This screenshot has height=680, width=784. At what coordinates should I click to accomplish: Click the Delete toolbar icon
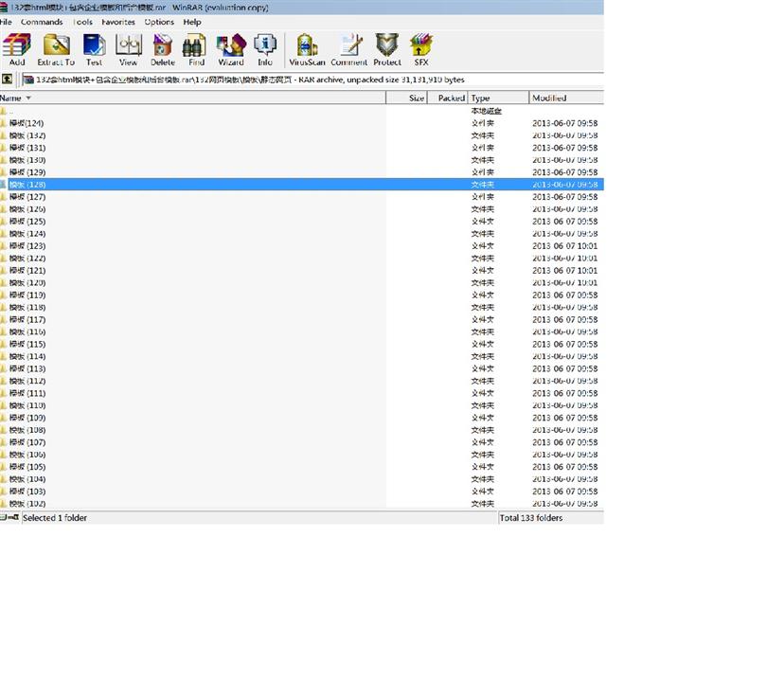[163, 49]
